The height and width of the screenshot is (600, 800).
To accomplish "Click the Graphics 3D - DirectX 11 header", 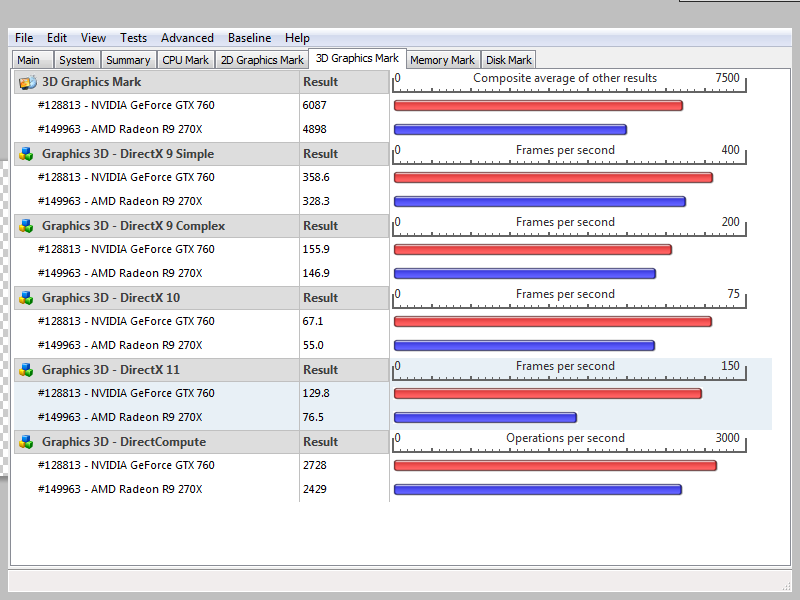I will pos(156,370).
